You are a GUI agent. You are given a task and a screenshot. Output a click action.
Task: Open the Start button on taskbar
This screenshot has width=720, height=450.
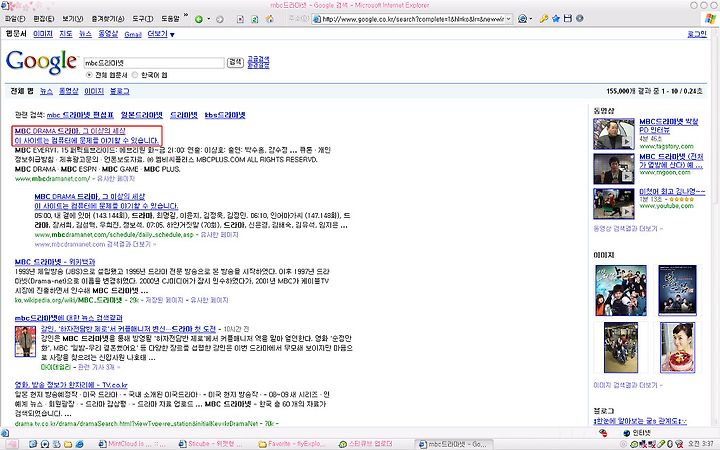pos(11,444)
